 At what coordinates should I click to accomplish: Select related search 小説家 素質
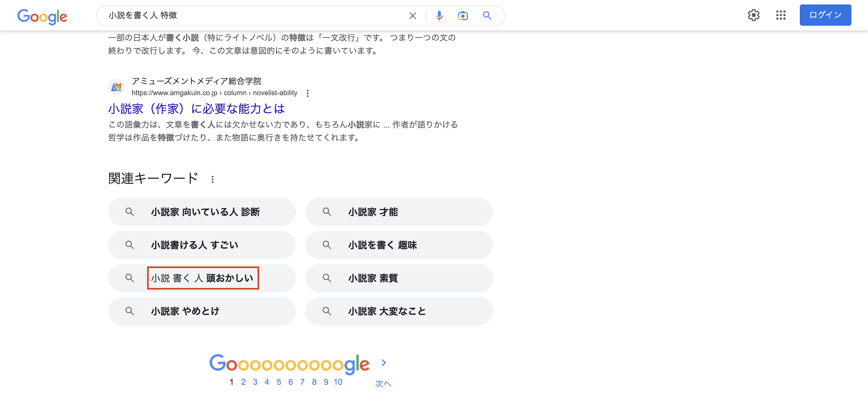399,278
